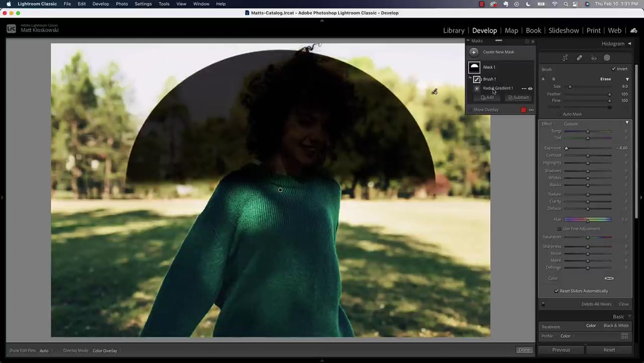The height and width of the screenshot is (363, 644).
Task: Select the Radial Gradient 1 component icon
Action: pos(477,88)
